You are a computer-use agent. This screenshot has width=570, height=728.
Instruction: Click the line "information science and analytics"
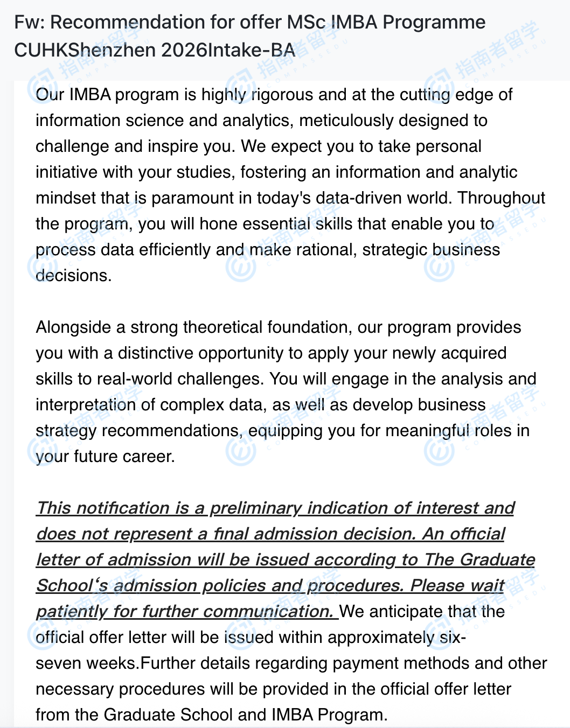(x=261, y=121)
